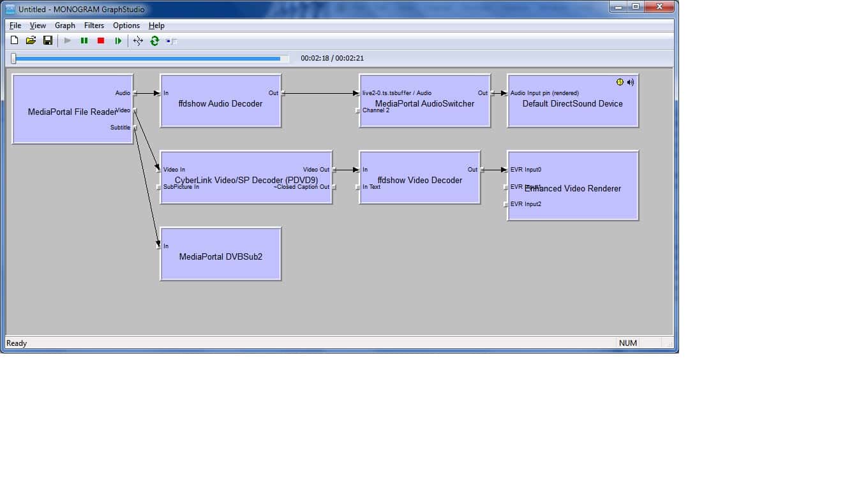Open the Filters menu
The height and width of the screenshot is (490, 868).
(94, 26)
